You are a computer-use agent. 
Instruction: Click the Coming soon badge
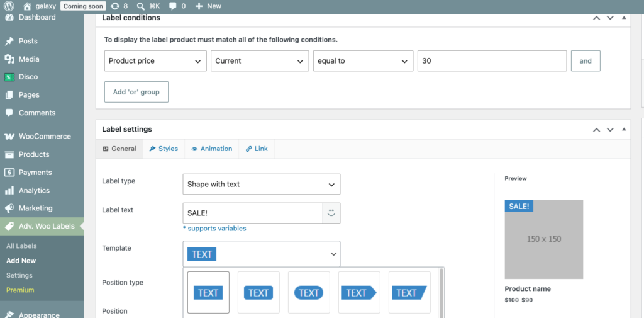(84, 6)
